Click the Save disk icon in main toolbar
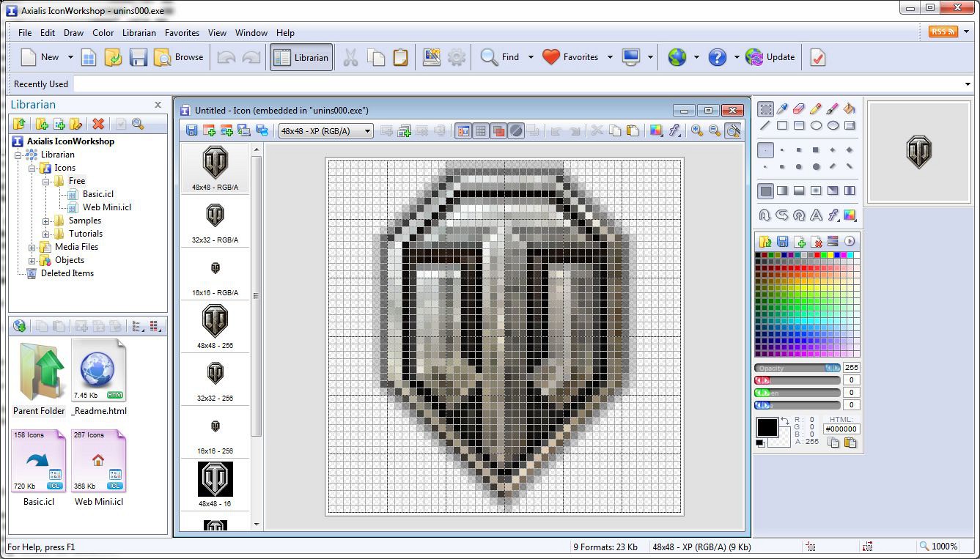The image size is (980, 559). [x=139, y=57]
